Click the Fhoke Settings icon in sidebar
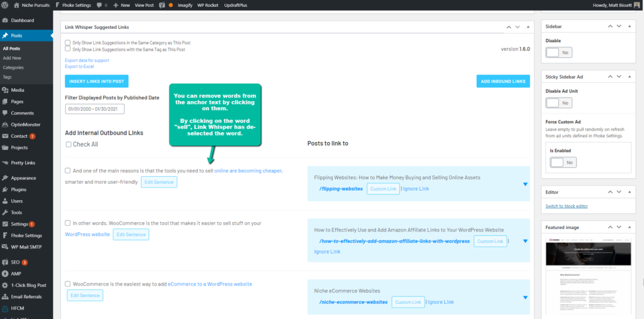Image resolution: width=644 pixels, height=319 pixels. 5,235
